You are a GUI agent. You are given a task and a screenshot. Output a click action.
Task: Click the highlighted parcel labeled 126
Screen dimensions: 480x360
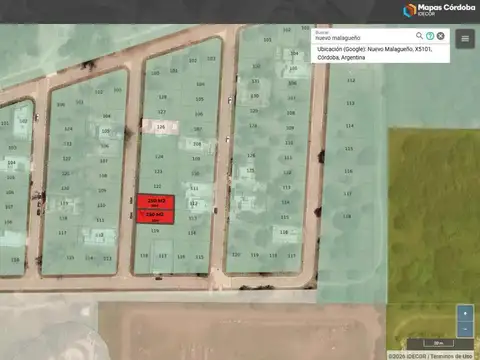click(160, 127)
